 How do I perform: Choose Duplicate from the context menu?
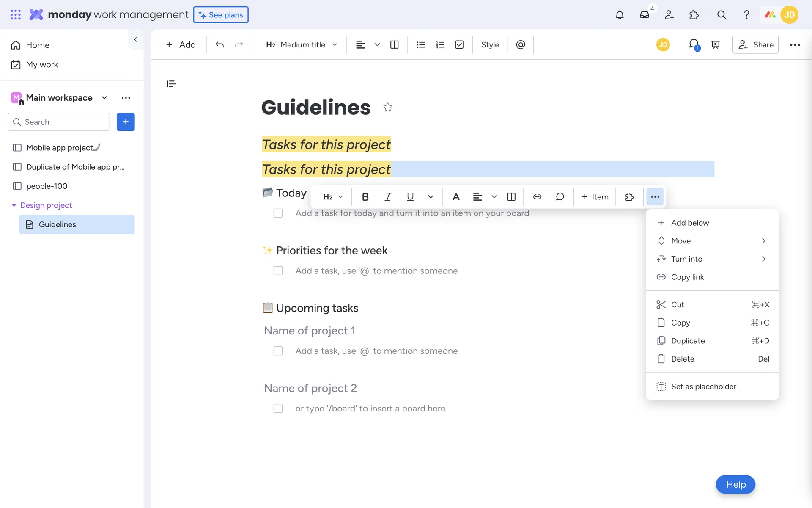pyautogui.click(x=688, y=341)
